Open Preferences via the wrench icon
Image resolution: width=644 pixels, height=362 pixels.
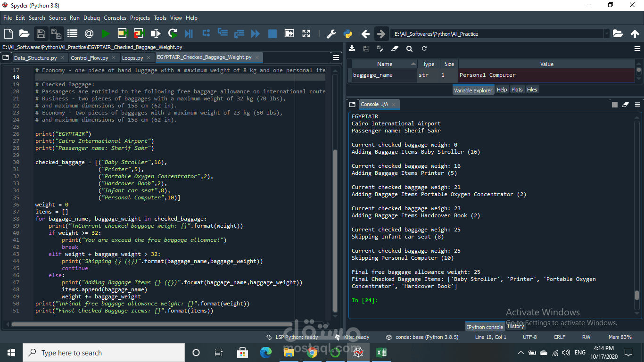[331, 33]
